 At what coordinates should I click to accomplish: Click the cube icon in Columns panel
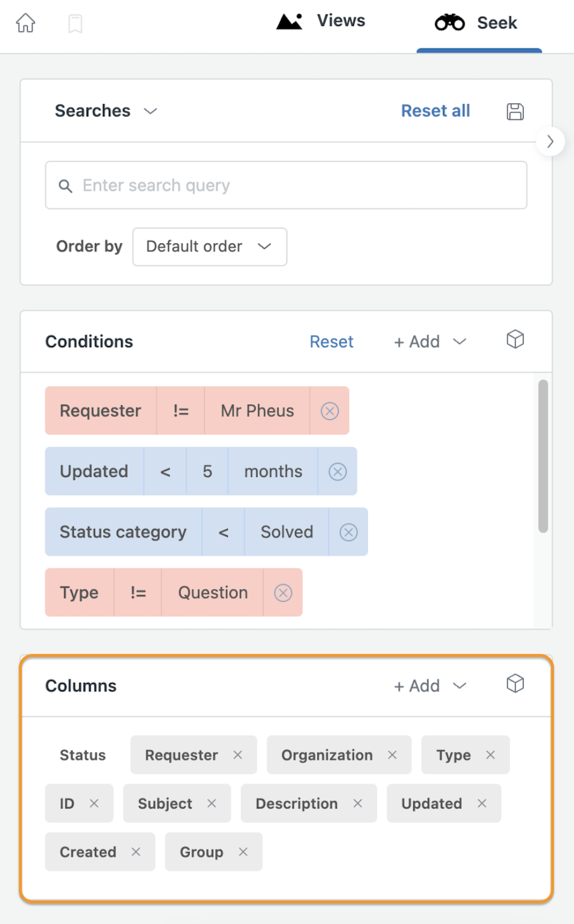tap(515, 684)
